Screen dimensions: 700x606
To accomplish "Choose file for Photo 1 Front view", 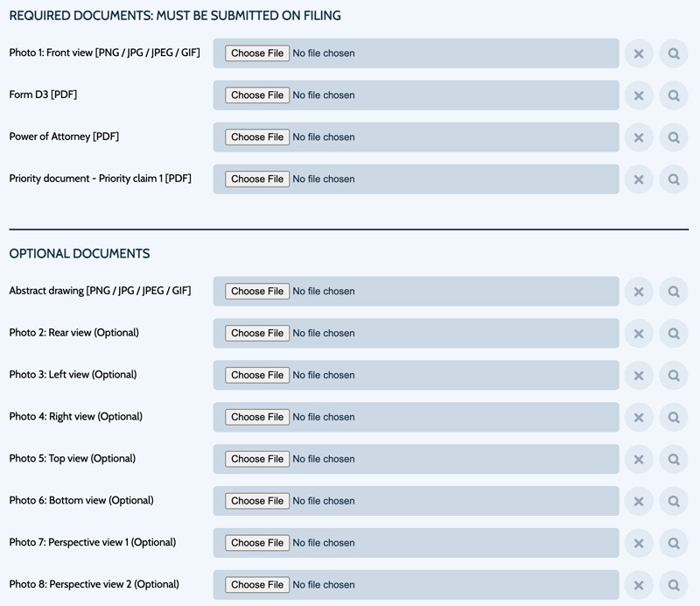I will 257,53.
